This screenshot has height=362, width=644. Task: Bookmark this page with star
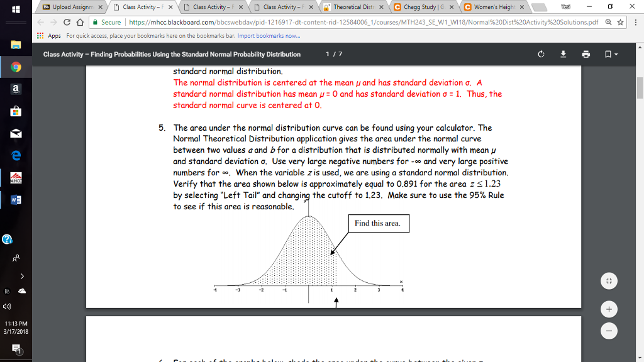pyautogui.click(x=620, y=22)
